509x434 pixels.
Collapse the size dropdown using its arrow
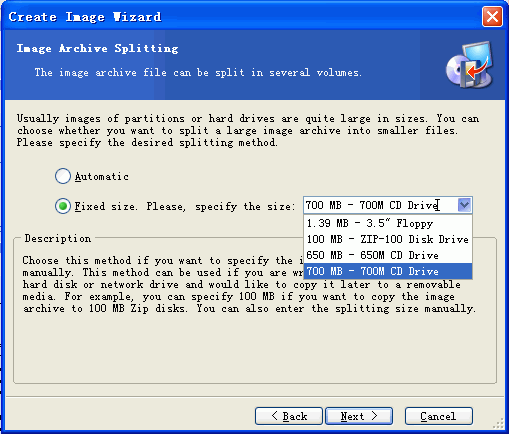[464, 205]
